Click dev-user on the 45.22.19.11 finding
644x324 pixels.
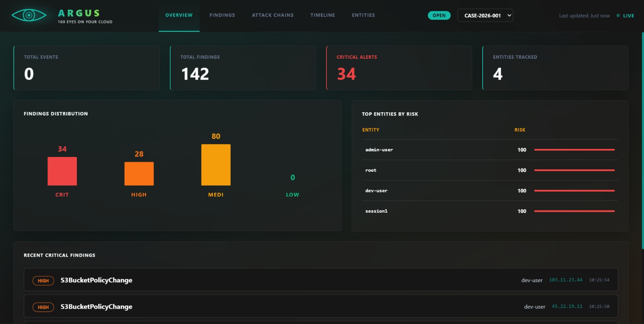tap(535, 307)
